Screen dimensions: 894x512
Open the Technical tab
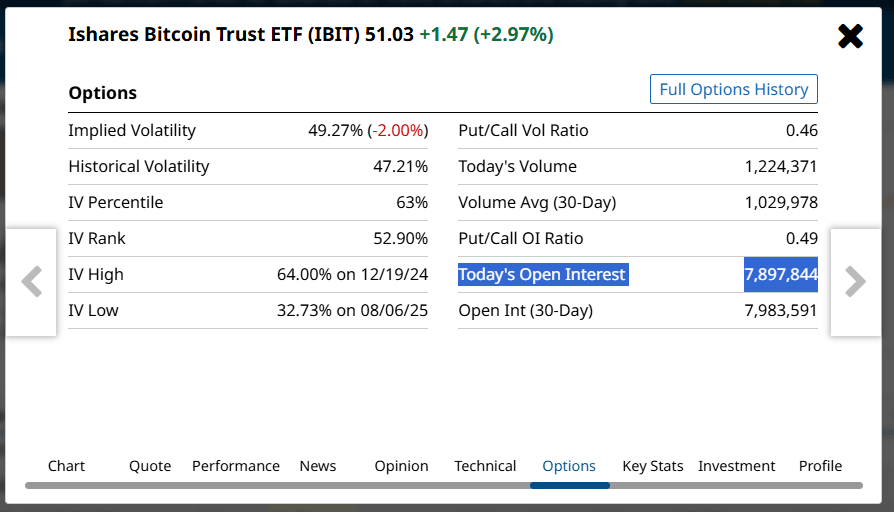pos(485,466)
